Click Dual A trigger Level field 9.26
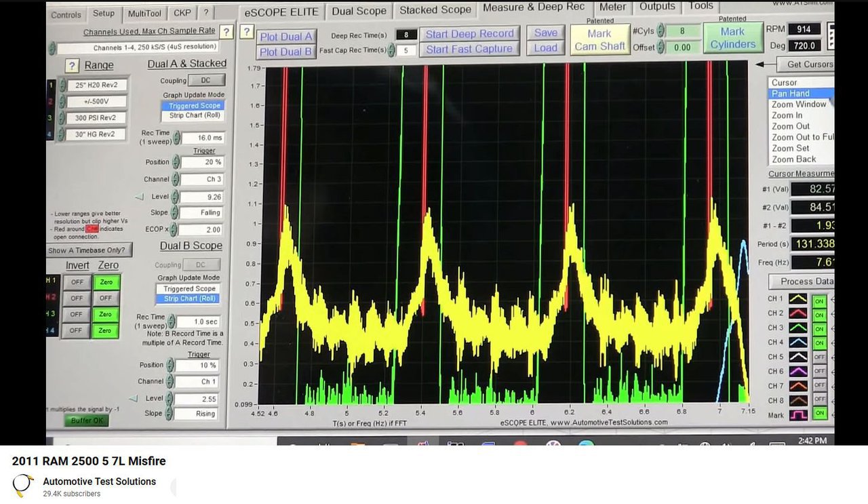Image resolution: width=868 pixels, height=504 pixels. coord(202,197)
